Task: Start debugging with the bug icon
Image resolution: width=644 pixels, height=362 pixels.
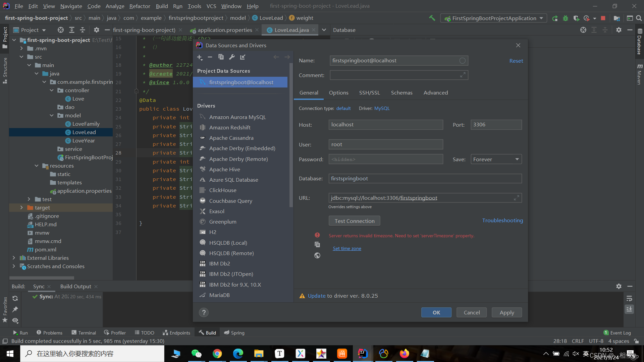Action: pos(566,18)
